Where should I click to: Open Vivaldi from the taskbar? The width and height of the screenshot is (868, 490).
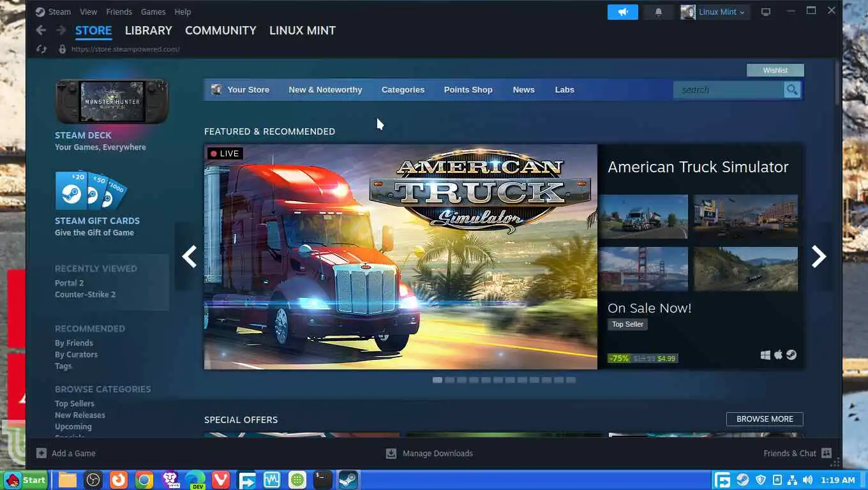pyautogui.click(x=221, y=480)
